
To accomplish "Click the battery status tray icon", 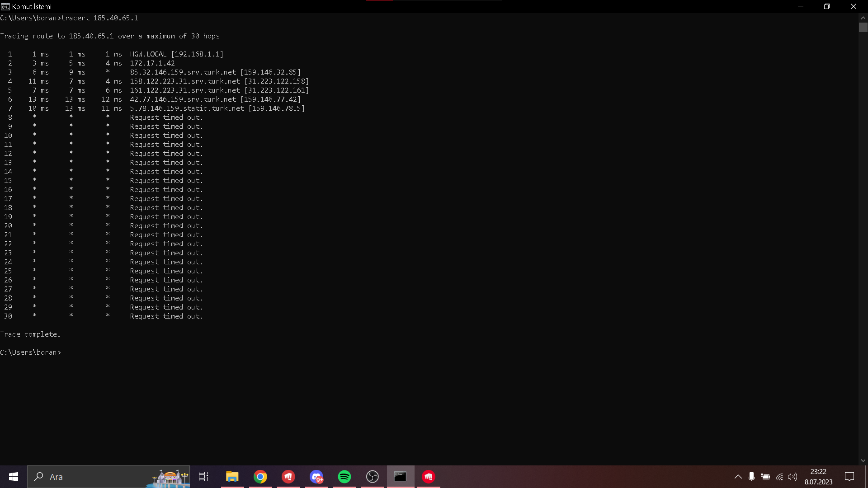I will pyautogui.click(x=765, y=477).
